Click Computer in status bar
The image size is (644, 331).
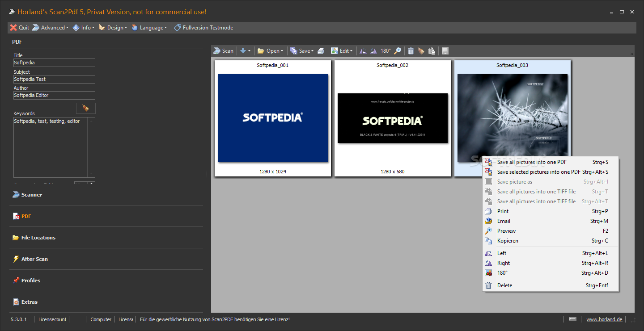(x=101, y=319)
